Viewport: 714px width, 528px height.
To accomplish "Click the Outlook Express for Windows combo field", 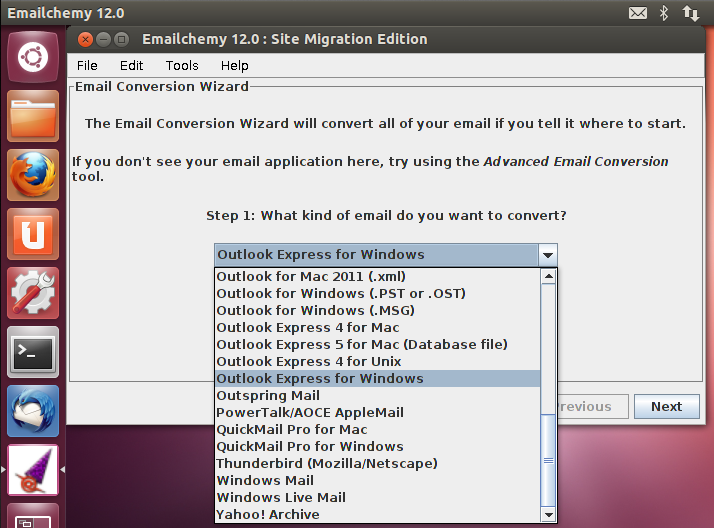I will 376,255.
